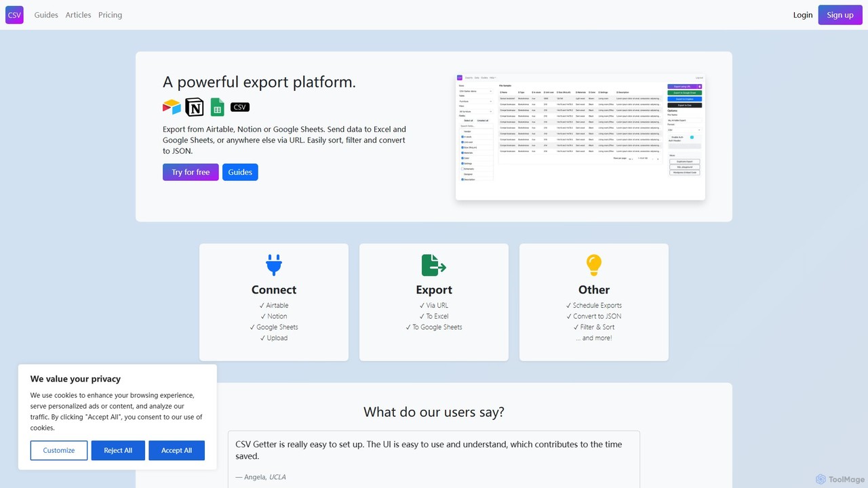Open the product screenshot preview image
The height and width of the screenshot is (488, 868).
click(580, 137)
